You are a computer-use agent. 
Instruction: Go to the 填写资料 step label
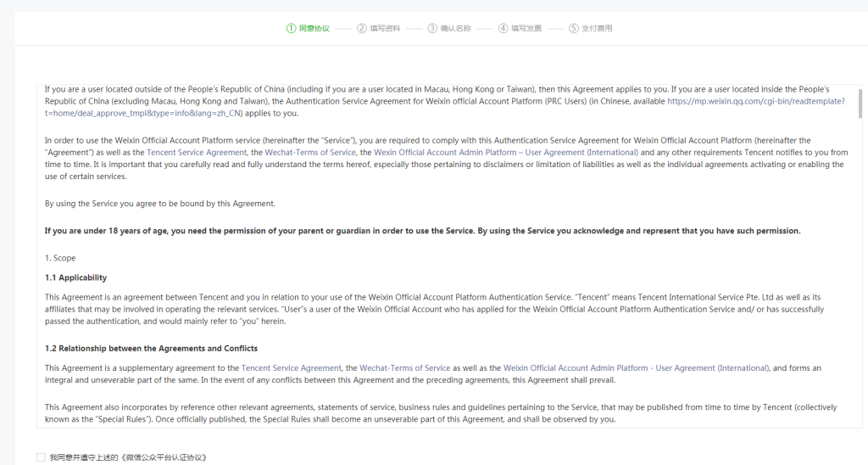click(x=385, y=28)
